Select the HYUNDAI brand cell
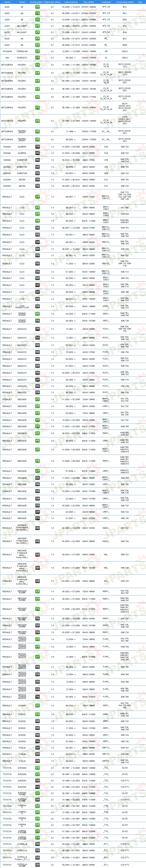146x868 pixels. click(7, 52)
